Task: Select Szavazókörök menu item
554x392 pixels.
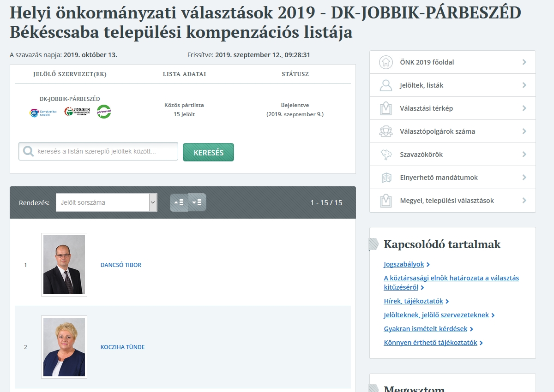Action: 452,154
